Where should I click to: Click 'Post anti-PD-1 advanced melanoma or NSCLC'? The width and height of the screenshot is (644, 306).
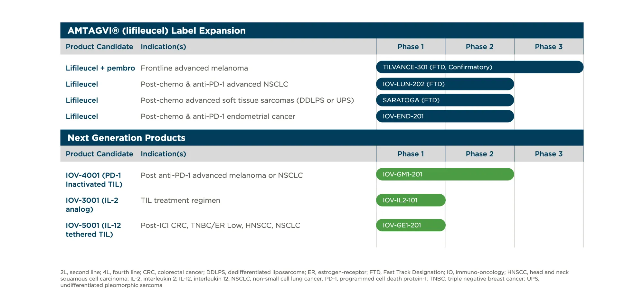(x=222, y=175)
